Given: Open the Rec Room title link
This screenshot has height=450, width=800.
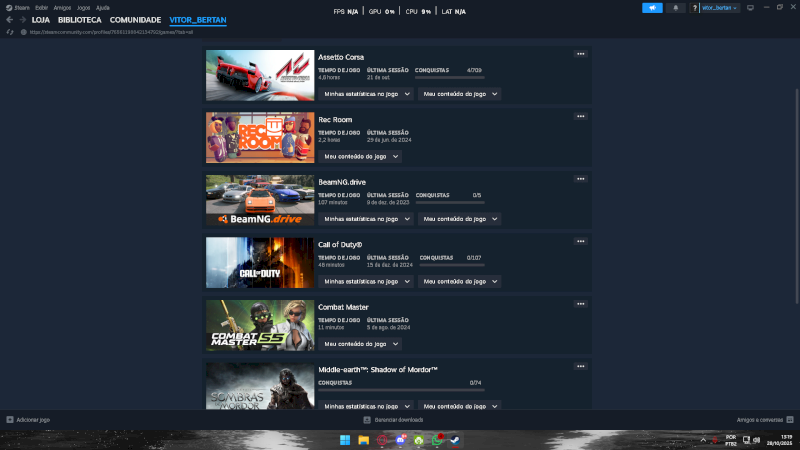Looking at the screenshot, I should [335, 120].
